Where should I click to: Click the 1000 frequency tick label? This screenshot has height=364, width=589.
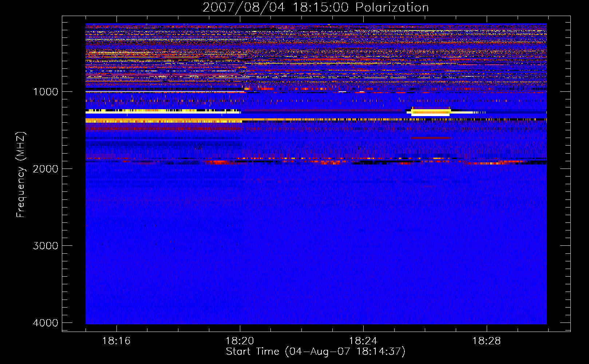[46, 92]
